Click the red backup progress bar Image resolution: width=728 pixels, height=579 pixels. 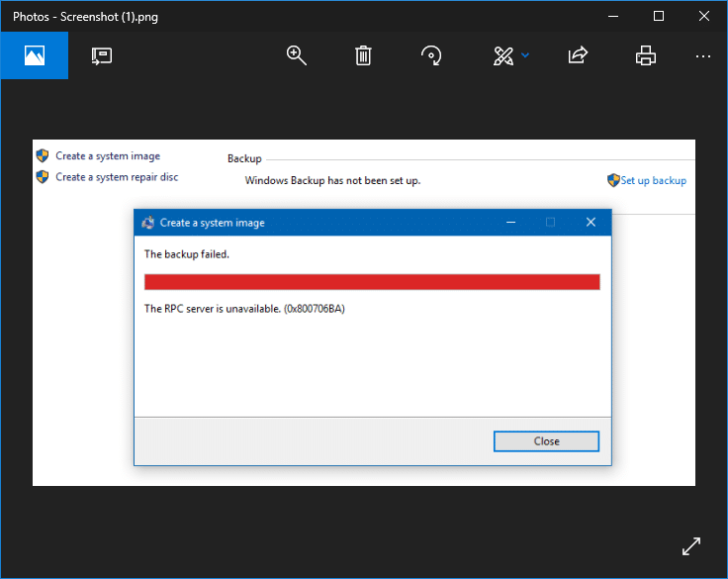372,282
